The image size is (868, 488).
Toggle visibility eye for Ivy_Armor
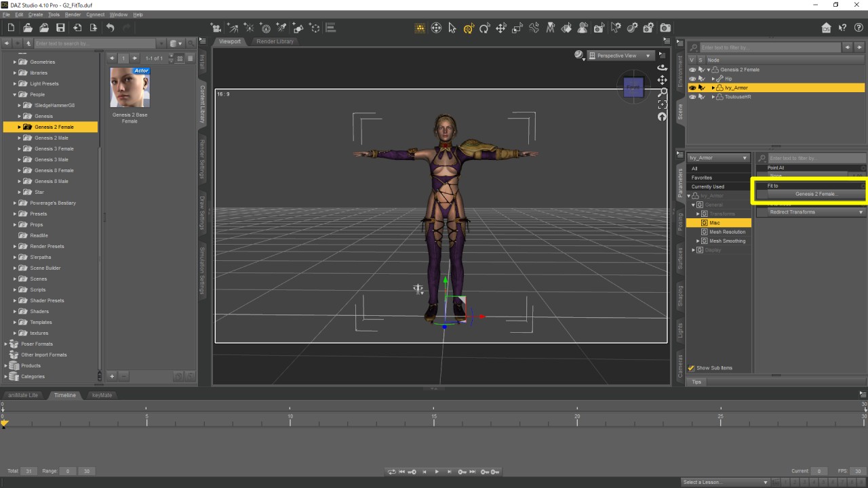tap(692, 88)
